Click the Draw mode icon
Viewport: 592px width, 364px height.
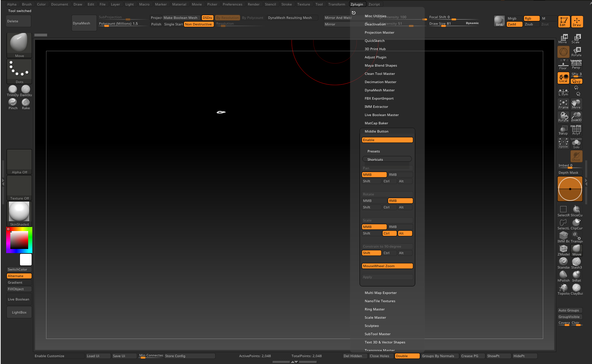[577, 21]
